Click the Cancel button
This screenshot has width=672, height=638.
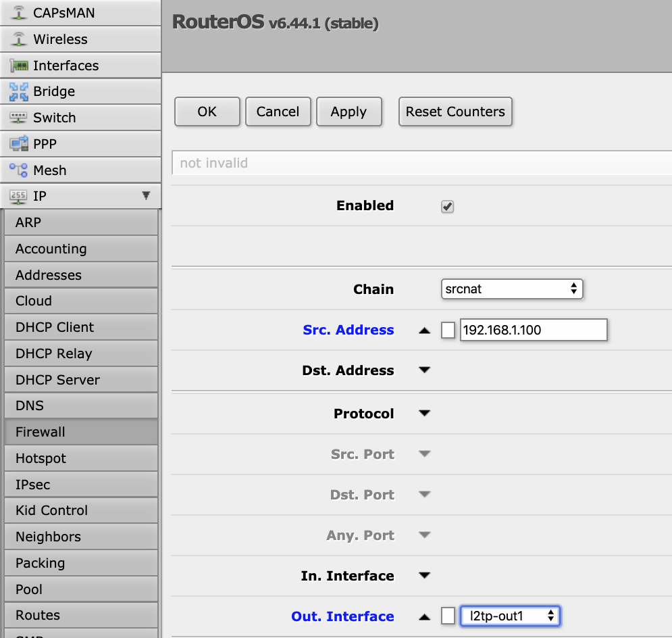click(x=278, y=112)
